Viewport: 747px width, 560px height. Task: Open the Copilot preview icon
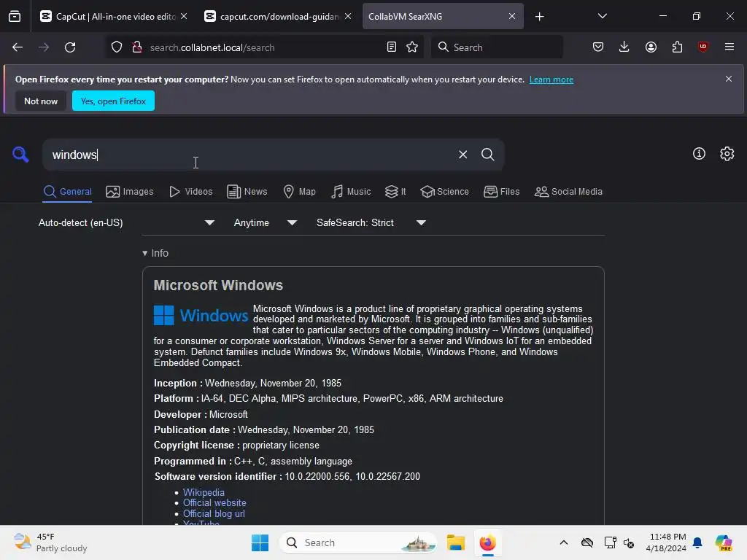point(723,542)
